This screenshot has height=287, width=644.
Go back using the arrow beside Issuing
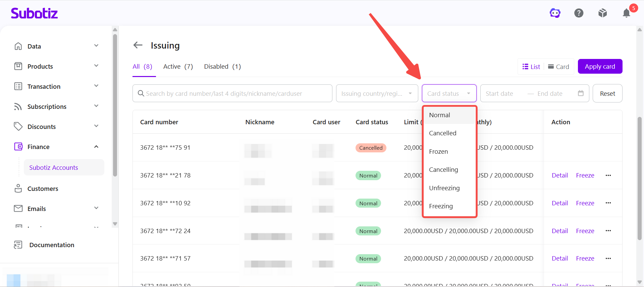[x=138, y=45]
